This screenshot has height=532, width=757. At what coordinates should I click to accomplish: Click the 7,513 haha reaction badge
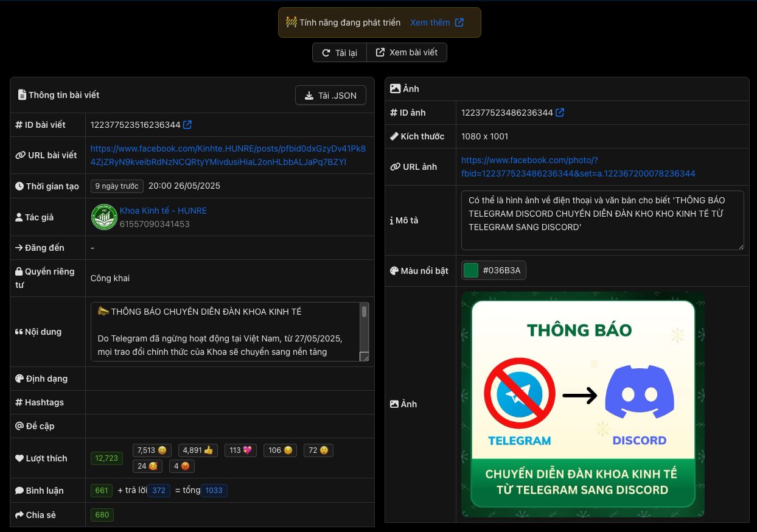click(152, 450)
